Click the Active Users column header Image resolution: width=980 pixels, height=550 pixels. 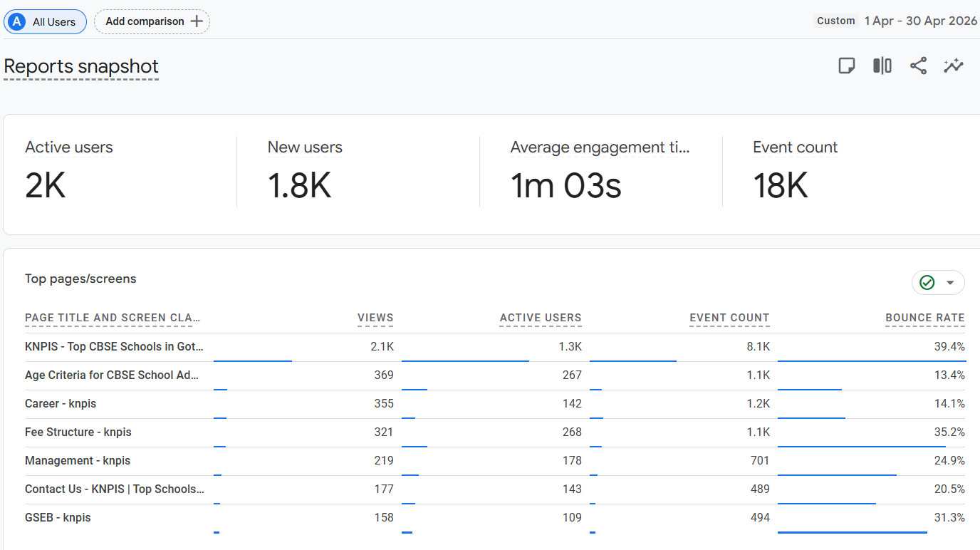coord(541,318)
